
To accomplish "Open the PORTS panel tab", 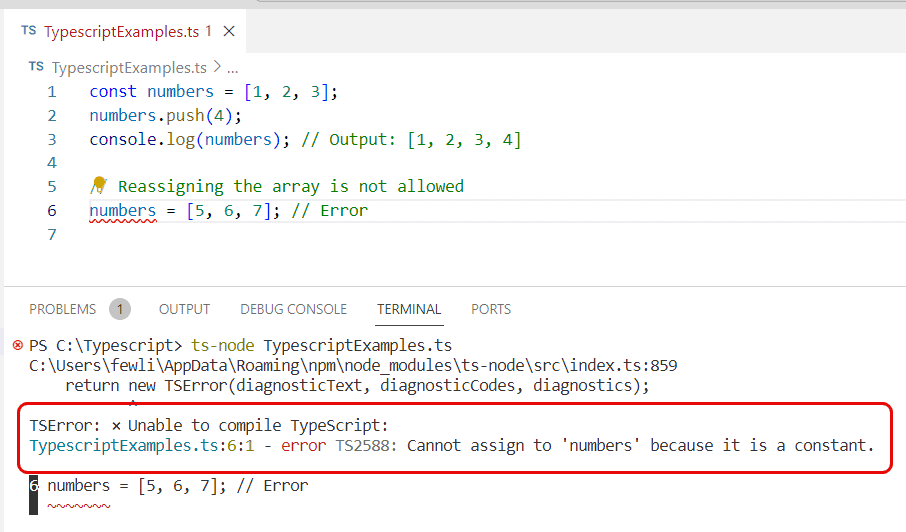I will (491, 309).
